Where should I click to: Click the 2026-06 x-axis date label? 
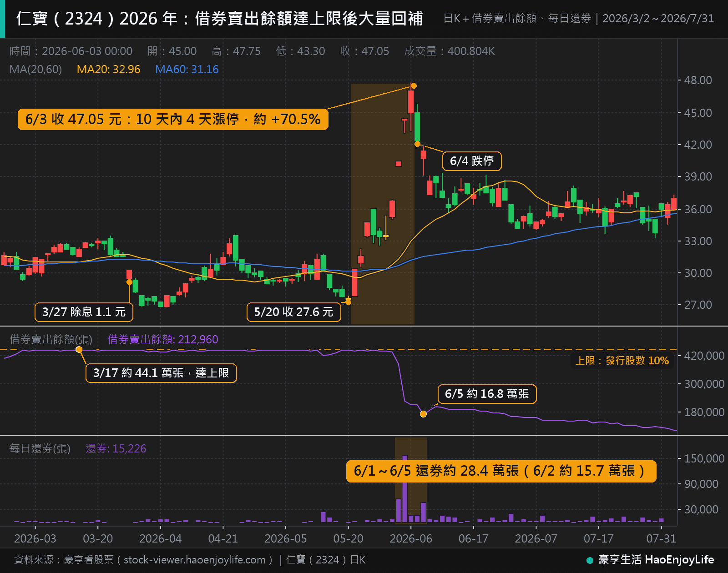coord(411,538)
